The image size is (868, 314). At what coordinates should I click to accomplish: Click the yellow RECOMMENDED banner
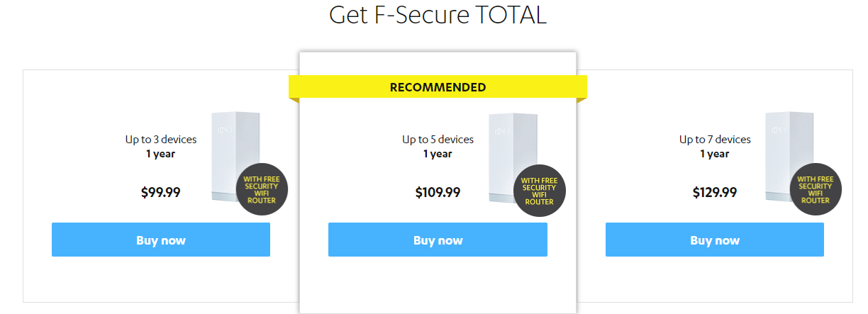point(438,87)
